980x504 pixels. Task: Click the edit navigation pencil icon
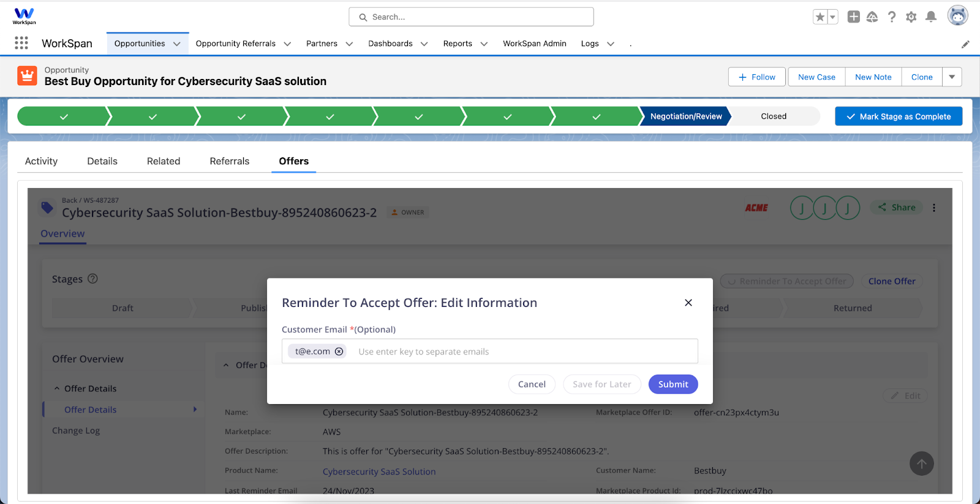(965, 44)
